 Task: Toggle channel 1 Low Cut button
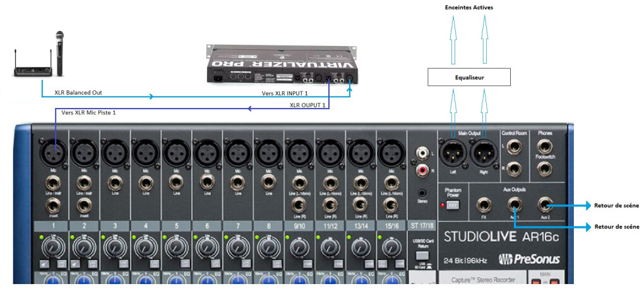point(61,264)
